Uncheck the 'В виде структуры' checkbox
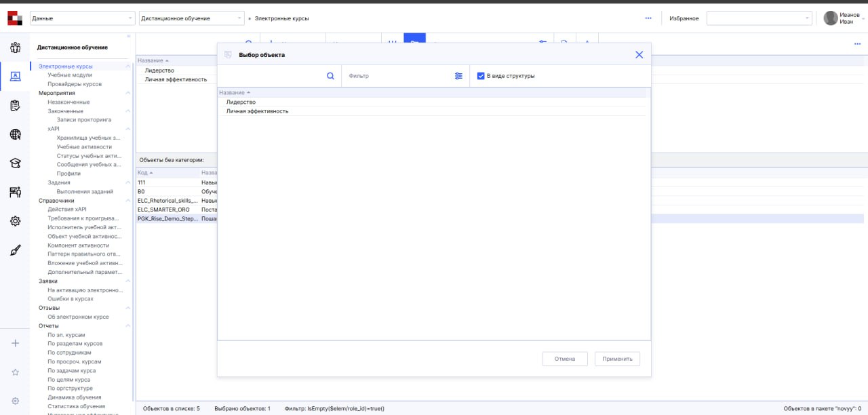868x415 pixels. 481,76
